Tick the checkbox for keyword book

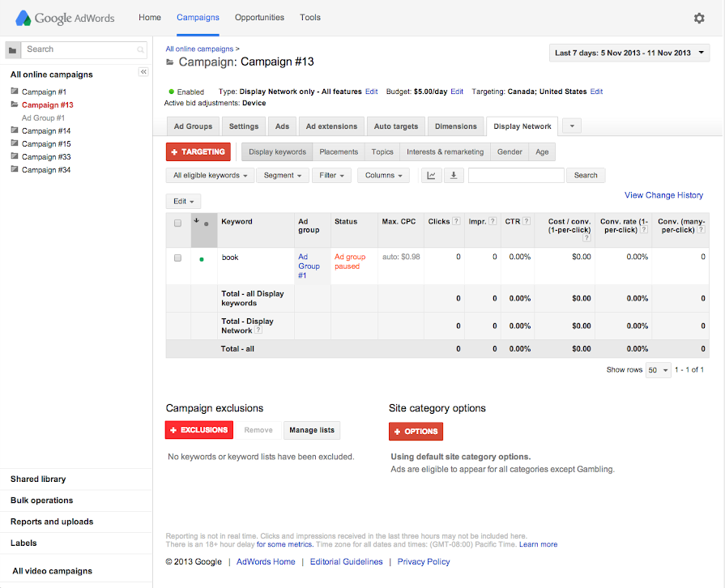[x=177, y=258]
